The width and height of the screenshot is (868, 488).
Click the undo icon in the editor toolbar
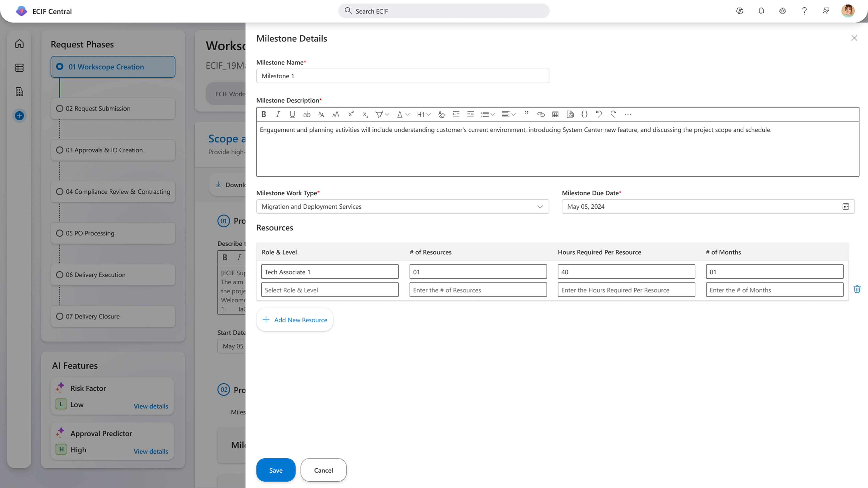pos(599,114)
